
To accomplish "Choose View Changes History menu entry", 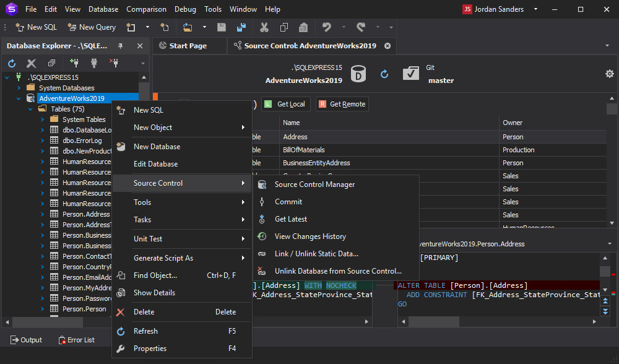I will point(310,236).
